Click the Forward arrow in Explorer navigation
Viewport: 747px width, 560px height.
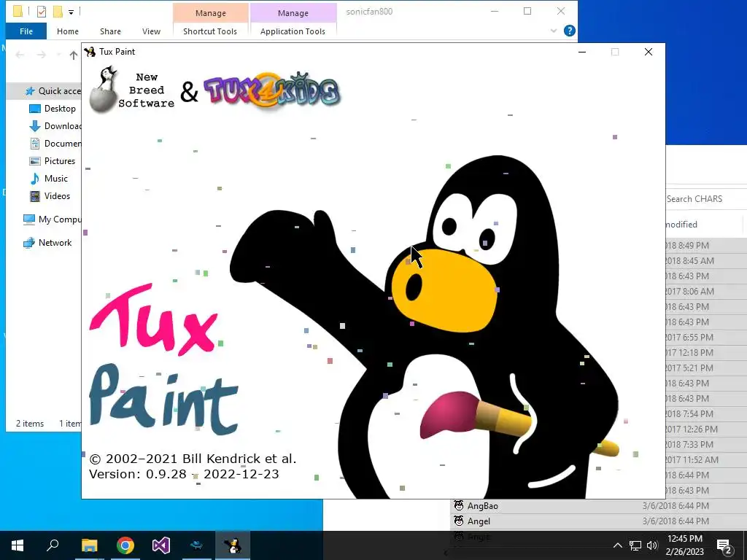coord(42,55)
